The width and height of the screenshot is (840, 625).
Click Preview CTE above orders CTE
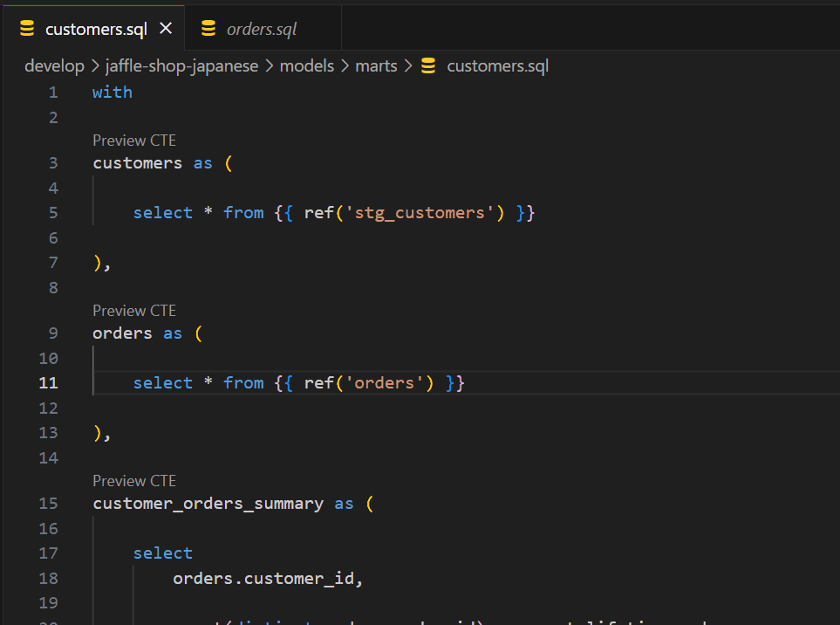(134, 311)
